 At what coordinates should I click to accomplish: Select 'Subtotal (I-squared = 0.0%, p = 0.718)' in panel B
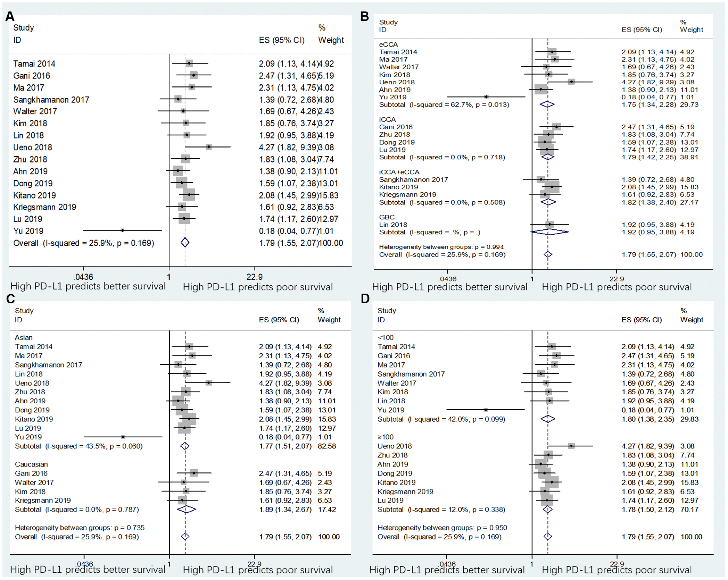[442, 157]
